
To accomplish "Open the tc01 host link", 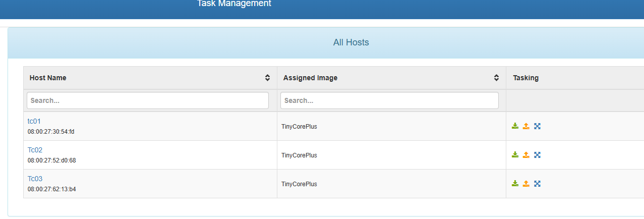I will (34, 121).
